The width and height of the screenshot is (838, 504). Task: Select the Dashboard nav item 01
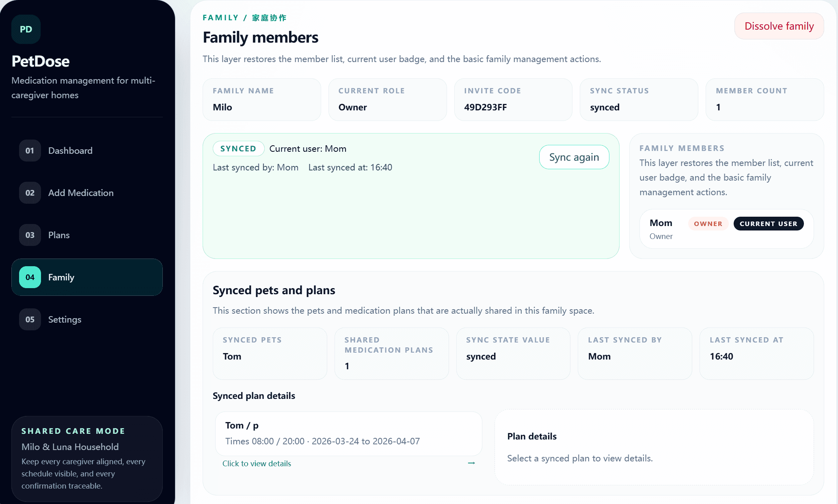coord(29,151)
